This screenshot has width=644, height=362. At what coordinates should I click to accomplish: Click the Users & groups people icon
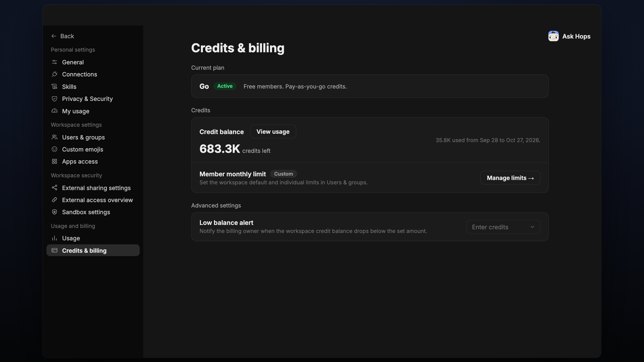54,137
